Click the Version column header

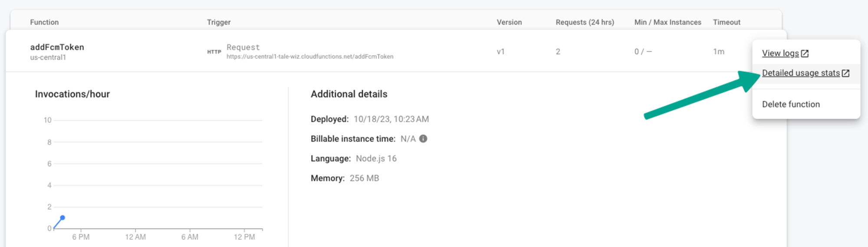pyautogui.click(x=509, y=22)
